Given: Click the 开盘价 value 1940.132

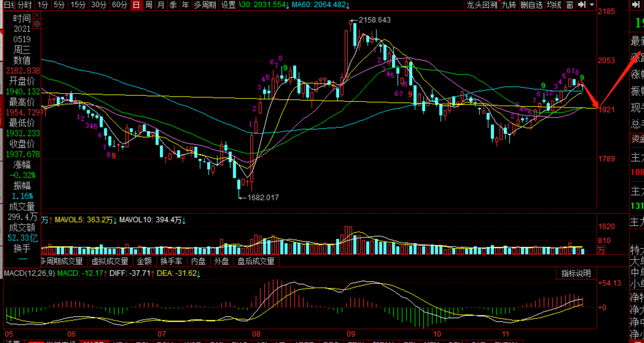Looking at the screenshot, I should click(x=23, y=92).
